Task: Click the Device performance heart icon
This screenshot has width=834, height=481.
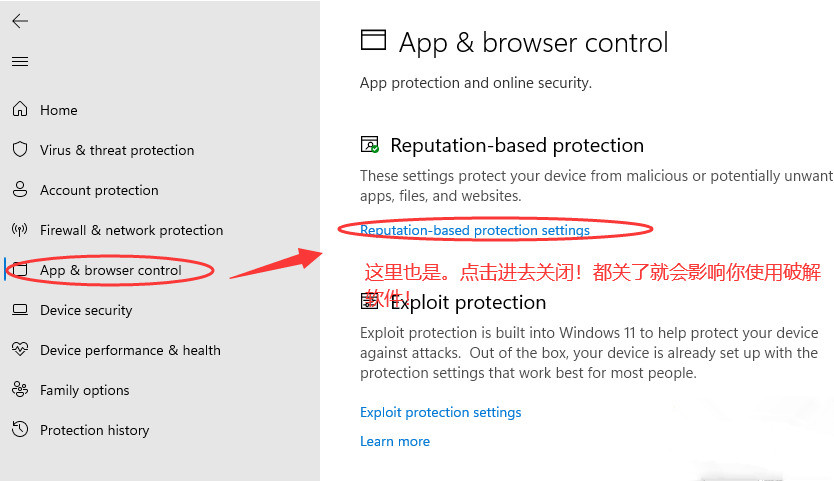Action: coord(20,350)
